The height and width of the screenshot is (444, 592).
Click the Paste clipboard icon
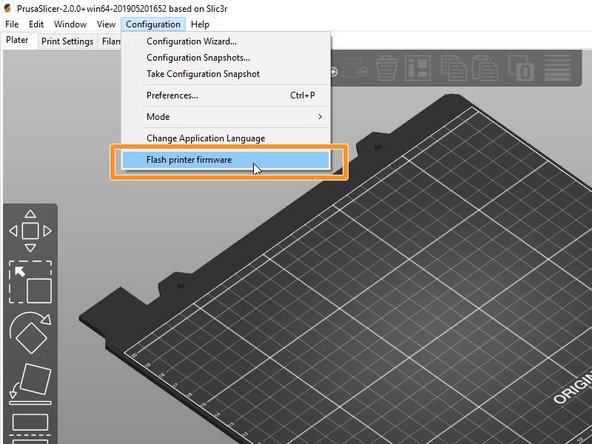[x=485, y=68]
